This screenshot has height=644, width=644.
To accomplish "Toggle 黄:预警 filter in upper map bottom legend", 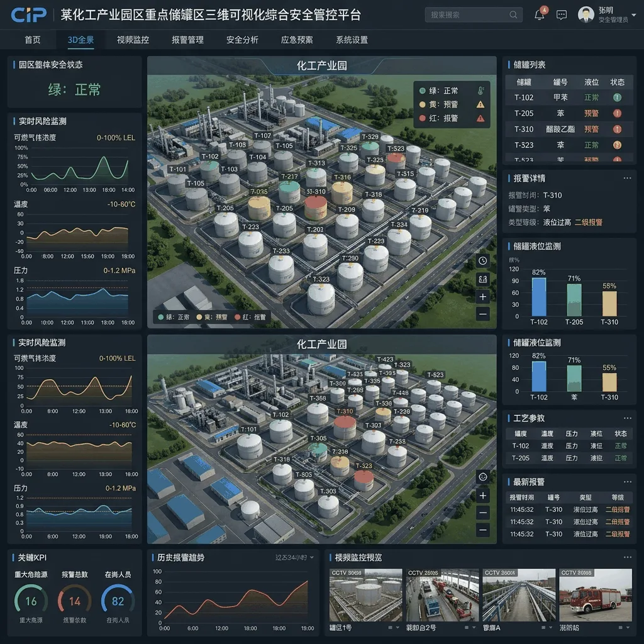I will [x=211, y=317].
